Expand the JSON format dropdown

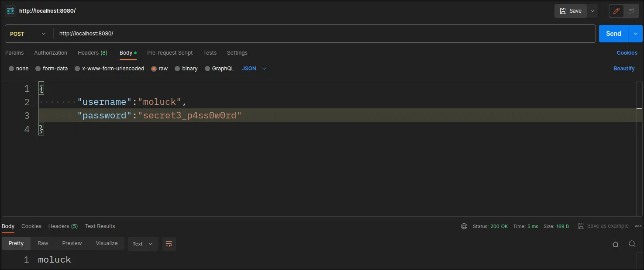point(254,69)
